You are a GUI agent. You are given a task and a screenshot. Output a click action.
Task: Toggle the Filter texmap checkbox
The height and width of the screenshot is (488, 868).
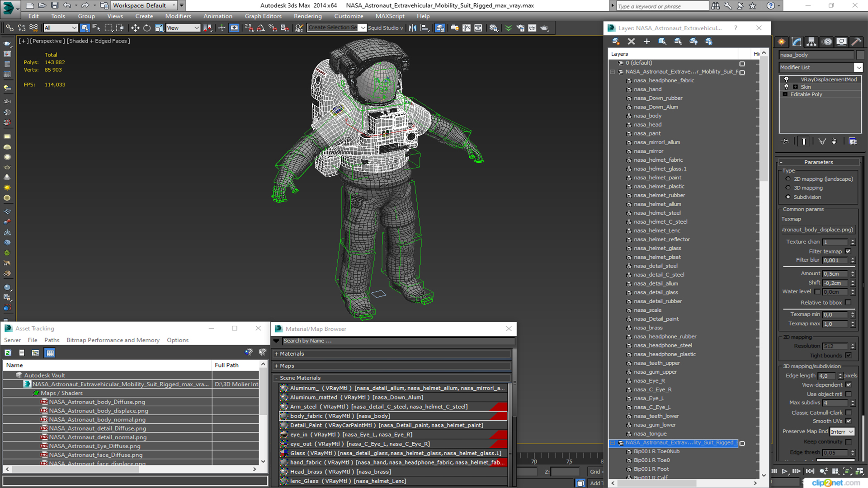[848, 251]
